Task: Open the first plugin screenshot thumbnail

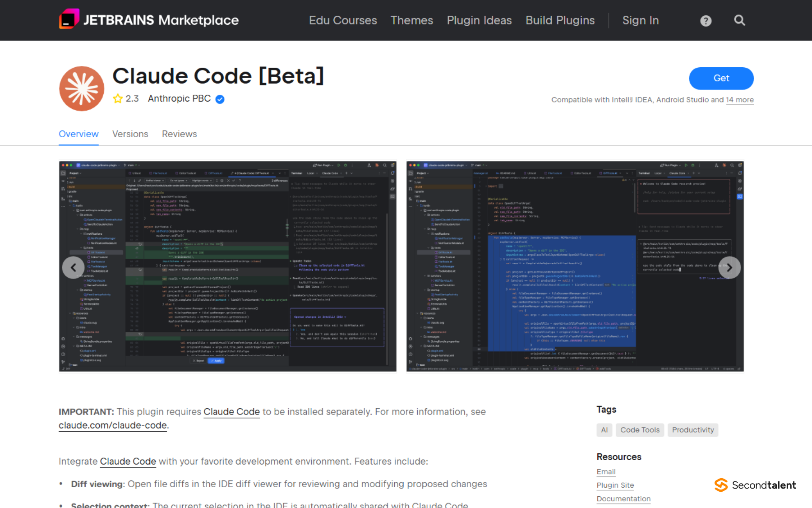Action: click(x=228, y=266)
